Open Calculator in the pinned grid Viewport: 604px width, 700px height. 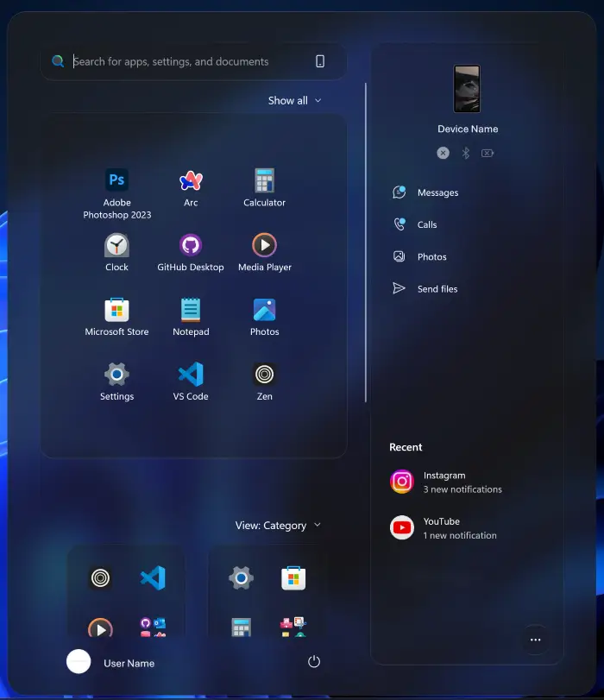[x=264, y=188]
